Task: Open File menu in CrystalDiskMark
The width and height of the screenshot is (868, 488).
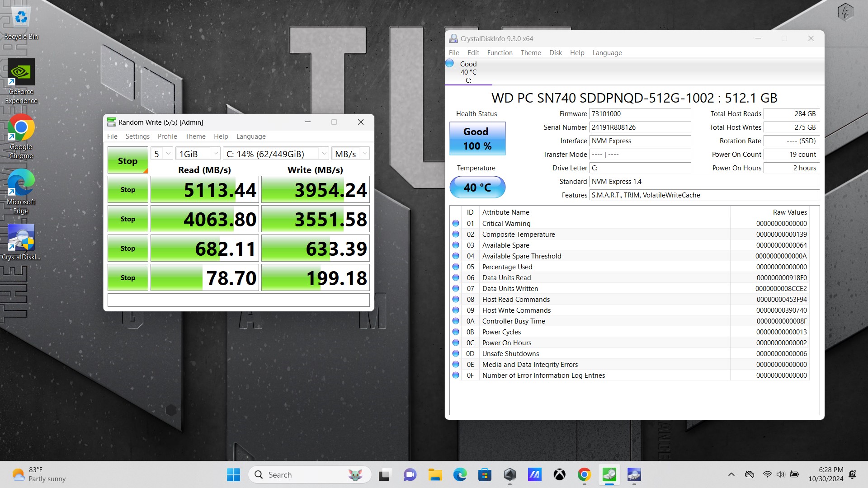Action: [112, 136]
